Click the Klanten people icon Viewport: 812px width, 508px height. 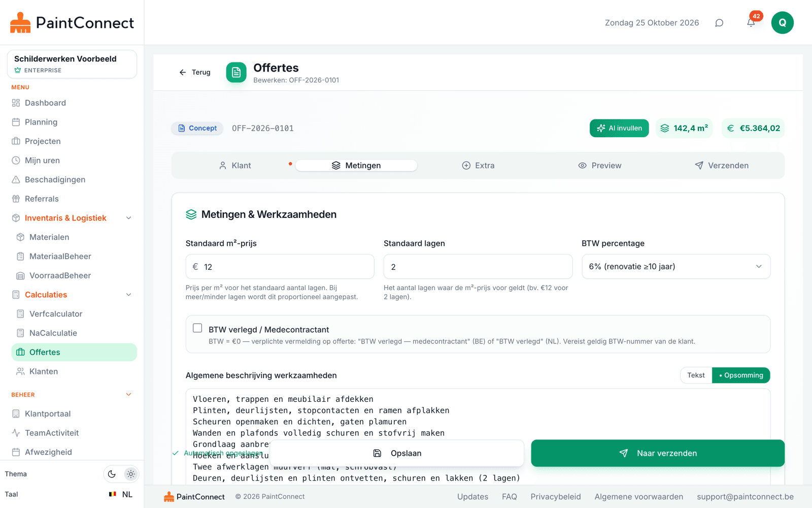click(x=20, y=371)
